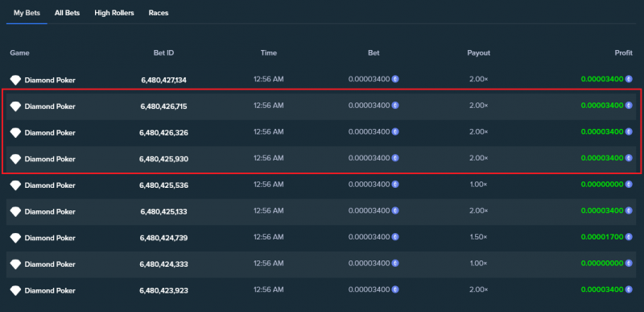Viewport: 644px width, 312px height.
Task: Open bet ID 6,480,423,923
Action: pyautogui.click(x=164, y=290)
